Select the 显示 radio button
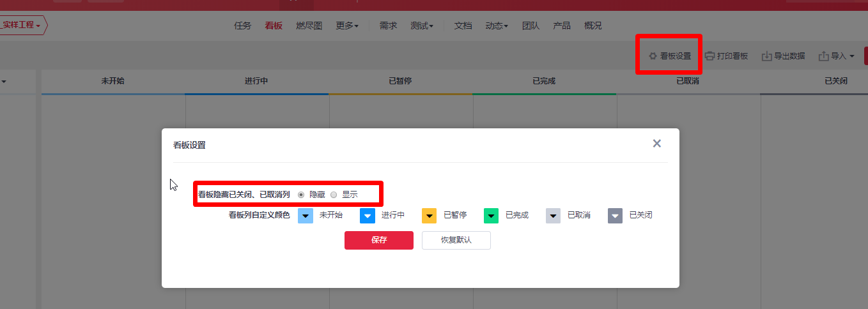Screen dimensions: 868x309 [334, 195]
